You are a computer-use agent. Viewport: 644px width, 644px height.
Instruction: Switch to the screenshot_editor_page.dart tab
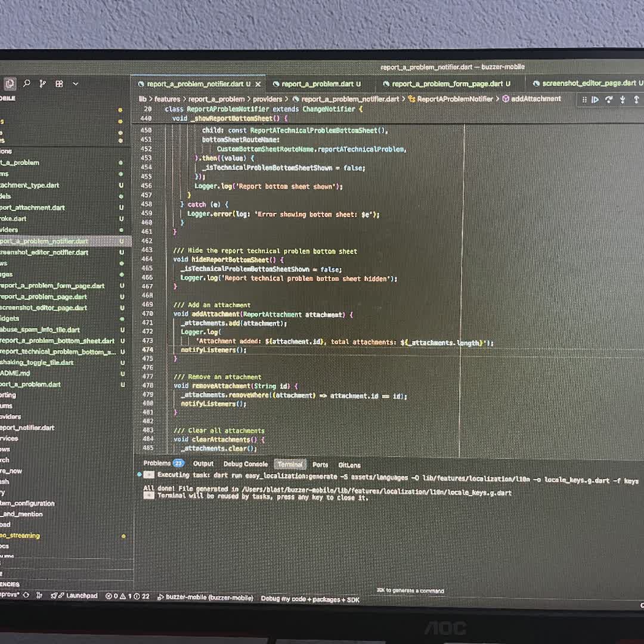pos(588,83)
